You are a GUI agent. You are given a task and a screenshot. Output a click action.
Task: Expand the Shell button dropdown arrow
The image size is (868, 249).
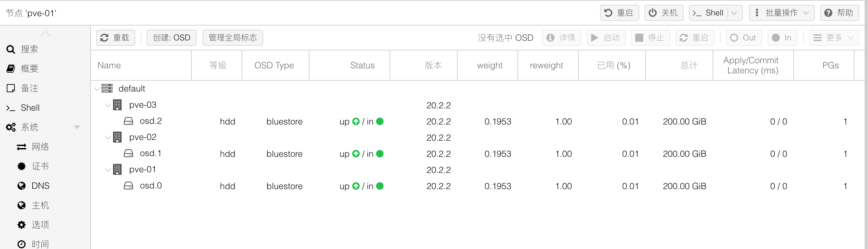734,13
